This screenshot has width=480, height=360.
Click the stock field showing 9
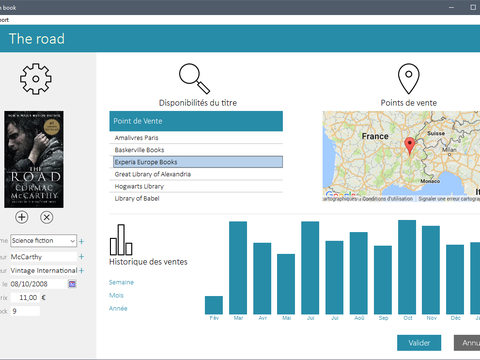coord(25,311)
